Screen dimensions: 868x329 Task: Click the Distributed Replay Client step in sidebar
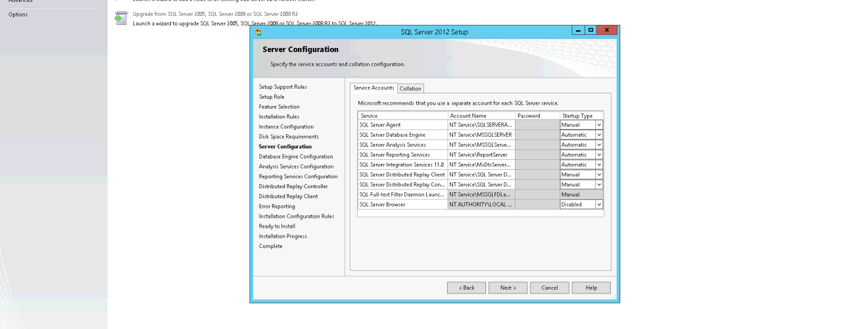pyautogui.click(x=288, y=196)
